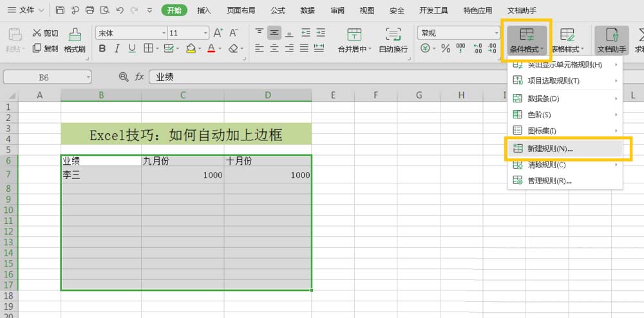Choose 新建规则(N)... from menu

(565, 149)
